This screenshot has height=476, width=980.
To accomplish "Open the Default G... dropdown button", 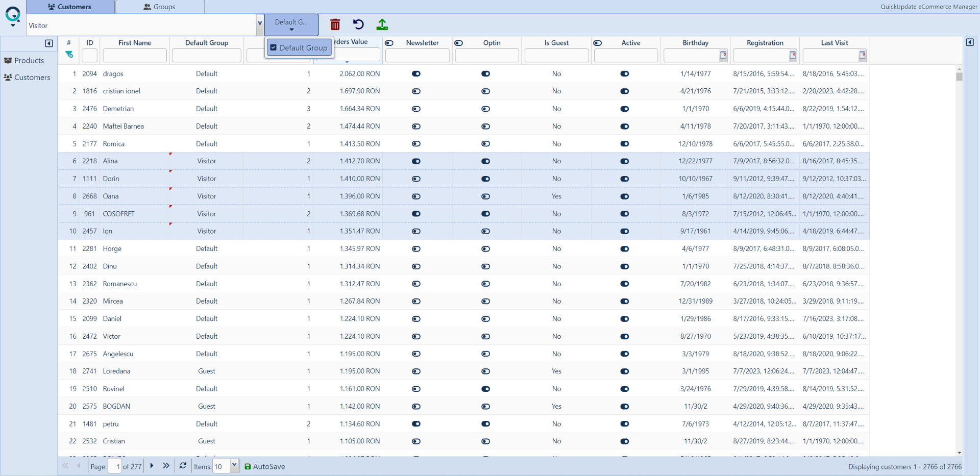I will pyautogui.click(x=291, y=24).
